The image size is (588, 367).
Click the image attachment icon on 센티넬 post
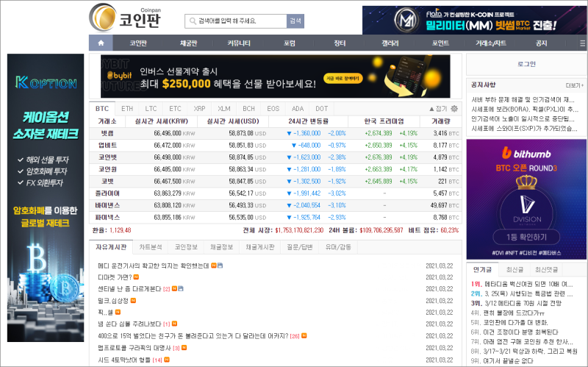pyautogui.click(x=181, y=288)
